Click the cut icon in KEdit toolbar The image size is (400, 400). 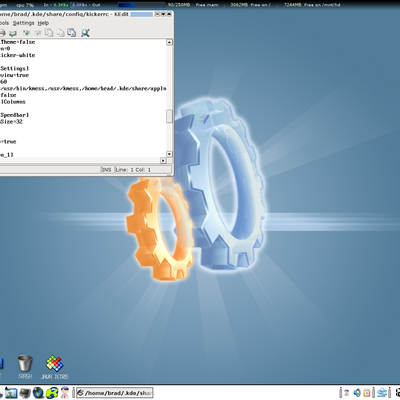click(49, 33)
